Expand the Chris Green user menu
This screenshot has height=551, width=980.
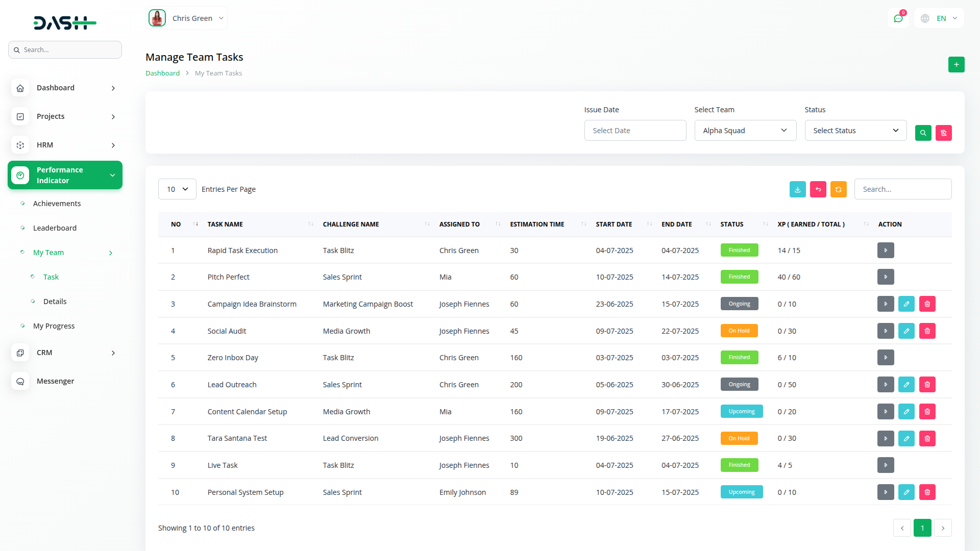[x=187, y=18]
